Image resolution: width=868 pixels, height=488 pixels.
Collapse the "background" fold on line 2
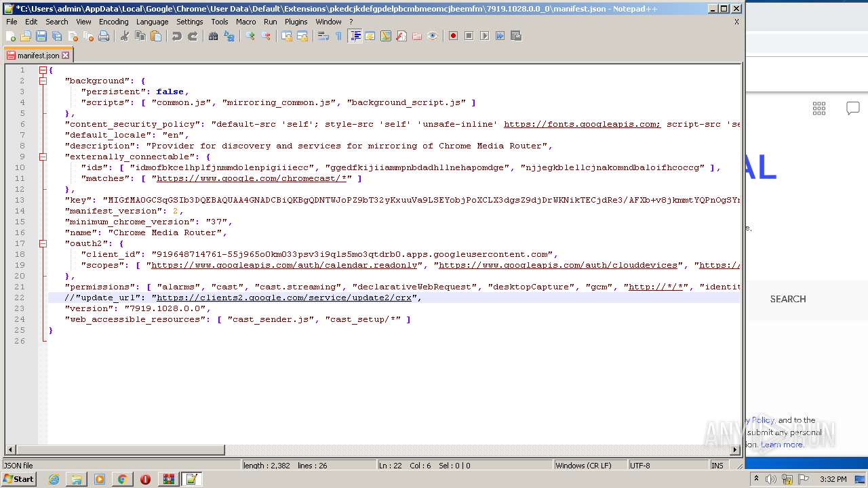pos(43,81)
